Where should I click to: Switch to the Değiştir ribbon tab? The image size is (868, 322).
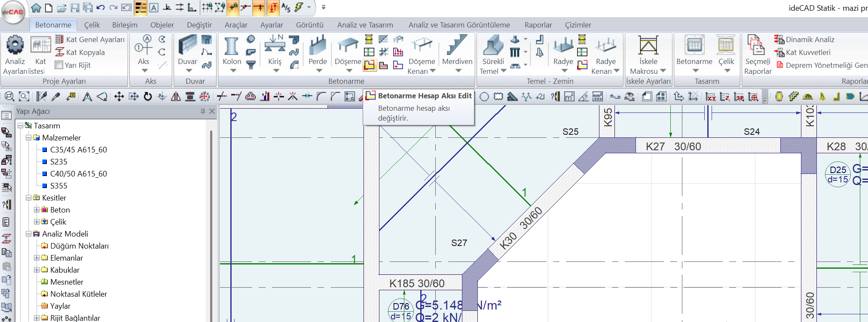point(199,25)
